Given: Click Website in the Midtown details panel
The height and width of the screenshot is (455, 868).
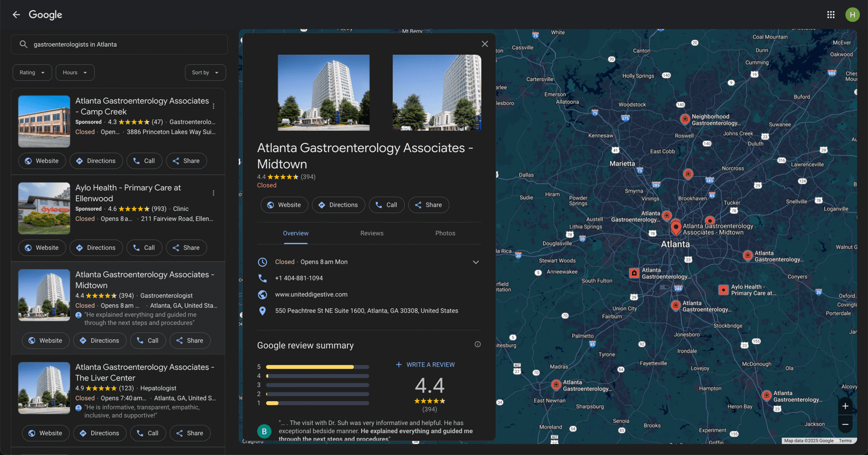Looking at the screenshot, I should pos(284,205).
